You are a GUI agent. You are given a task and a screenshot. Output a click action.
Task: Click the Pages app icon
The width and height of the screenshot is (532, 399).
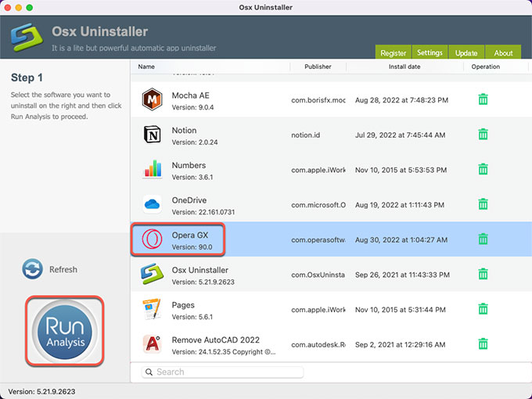click(152, 309)
